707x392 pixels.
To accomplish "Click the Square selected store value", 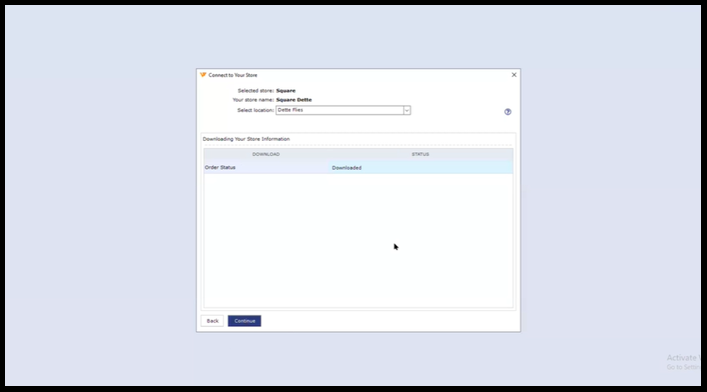I will pos(286,91).
